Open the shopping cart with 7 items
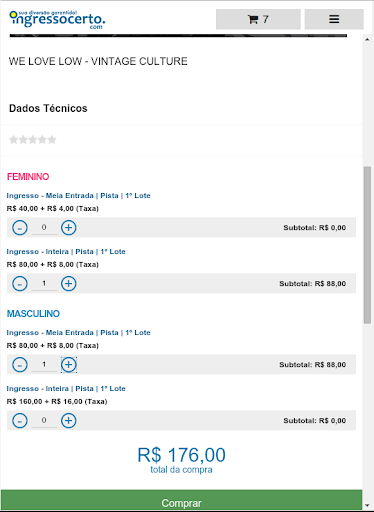 258,19
